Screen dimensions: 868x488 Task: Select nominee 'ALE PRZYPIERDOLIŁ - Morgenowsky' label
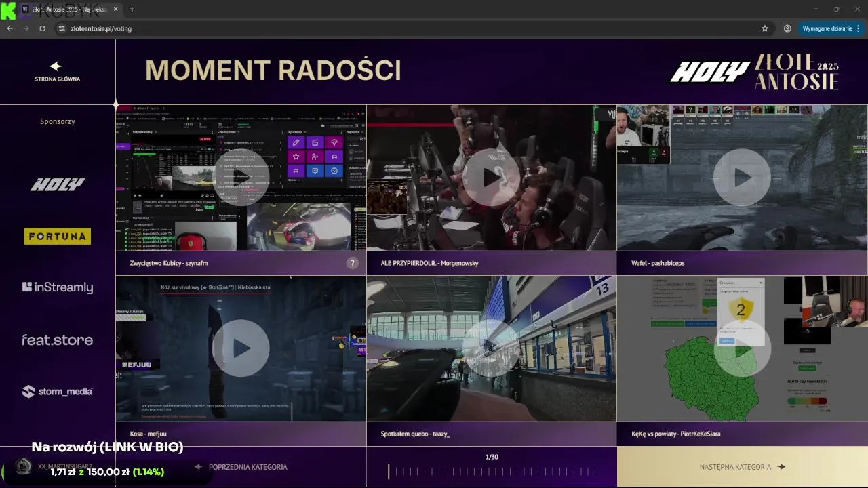[429, 263]
